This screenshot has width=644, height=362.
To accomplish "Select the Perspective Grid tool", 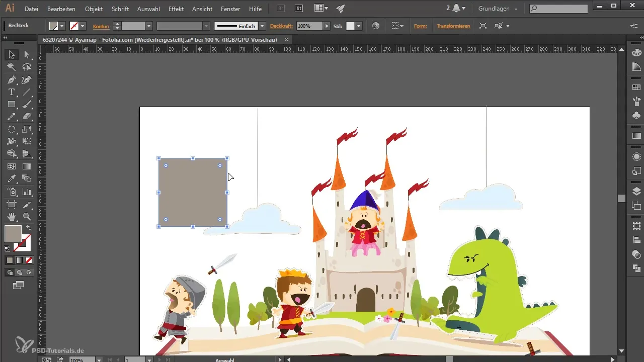I will pos(27,154).
